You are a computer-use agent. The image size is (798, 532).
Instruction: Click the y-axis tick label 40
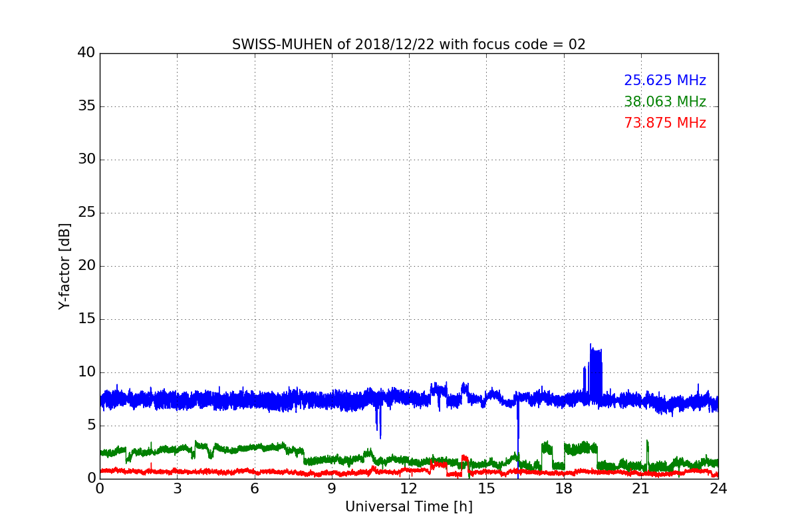(86, 53)
